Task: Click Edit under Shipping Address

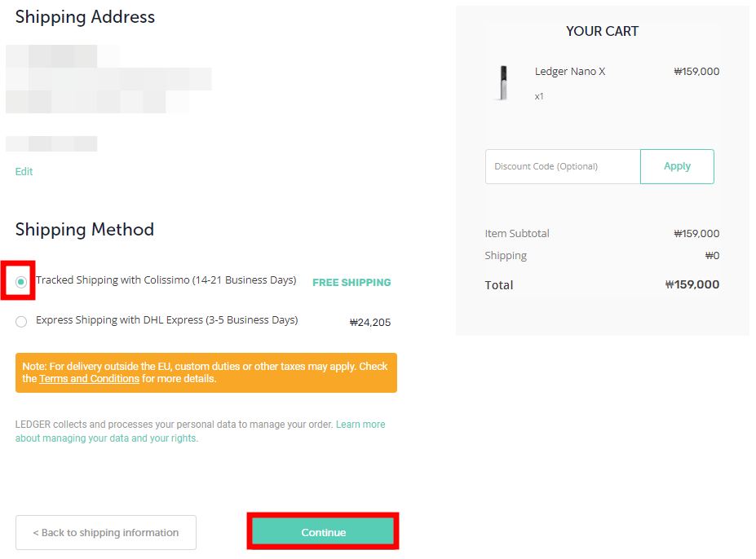Action: (x=24, y=172)
